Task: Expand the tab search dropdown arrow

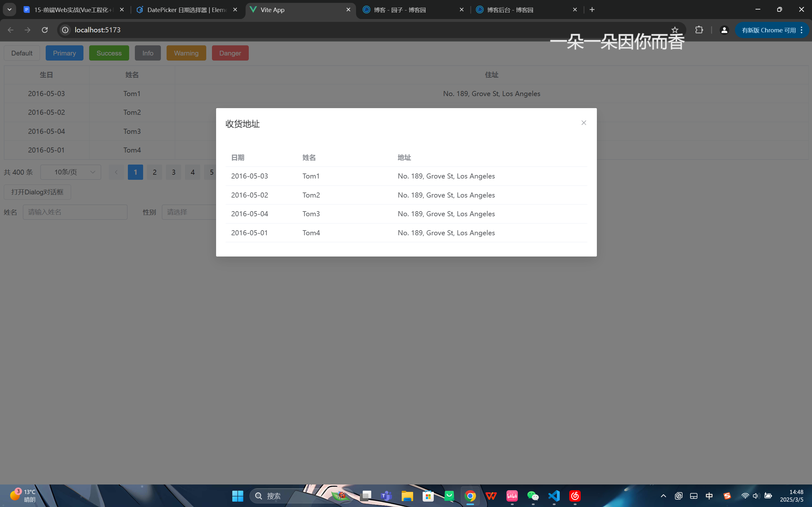Action: 10,10
